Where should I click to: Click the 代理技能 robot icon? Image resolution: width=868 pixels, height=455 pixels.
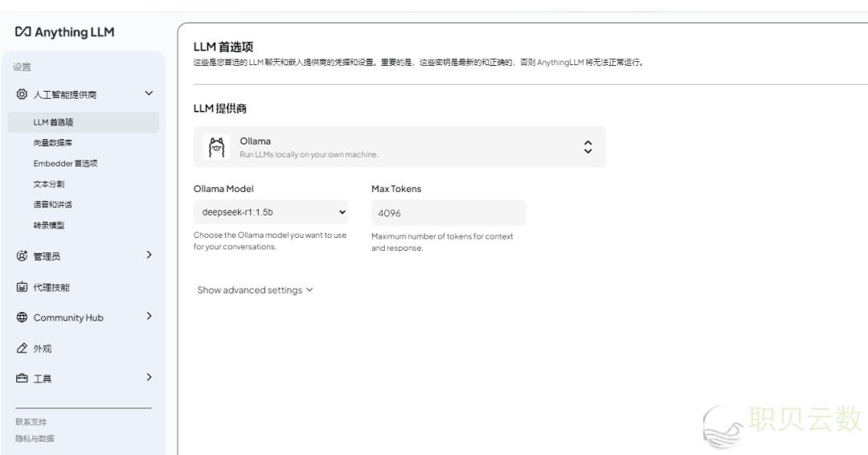(x=22, y=288)
